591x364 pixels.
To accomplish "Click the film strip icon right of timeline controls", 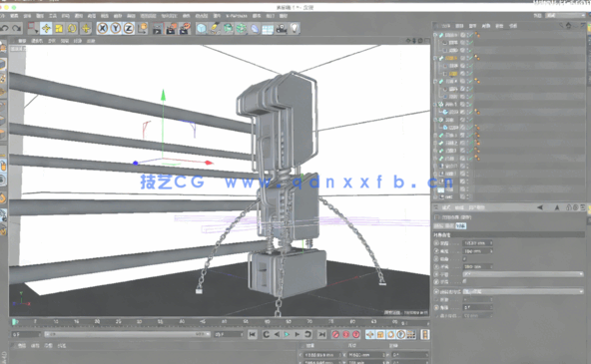I will (425, 334).
